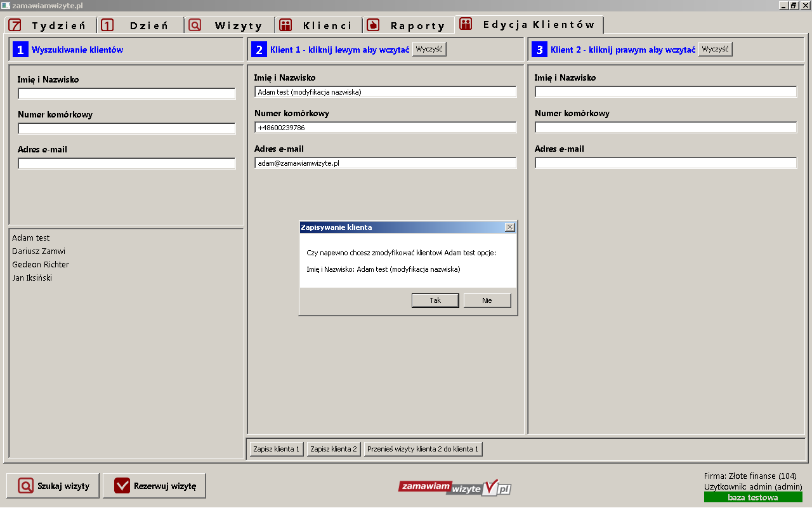Focus search Imię i Nazwisko field
Image resolution: width=812 pixels, height=508 pixels.
[127, 94]
